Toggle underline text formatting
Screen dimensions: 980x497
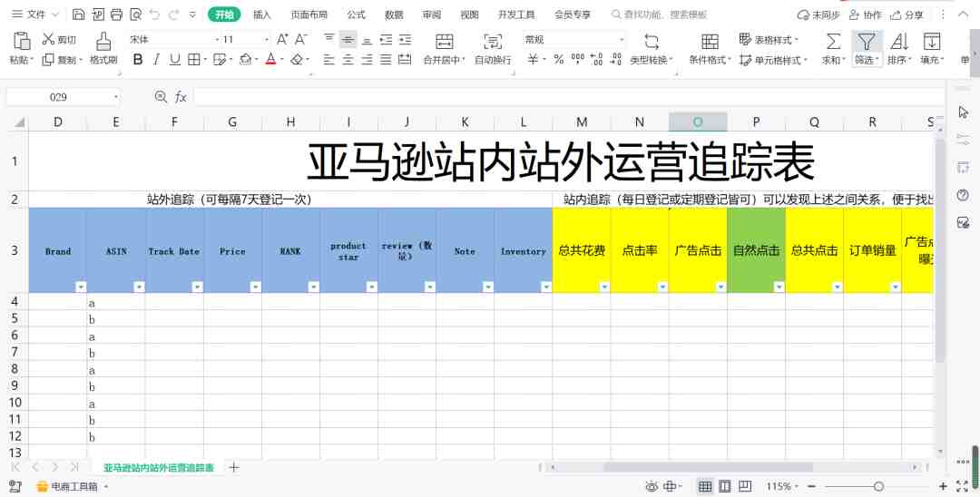[175, 59]
